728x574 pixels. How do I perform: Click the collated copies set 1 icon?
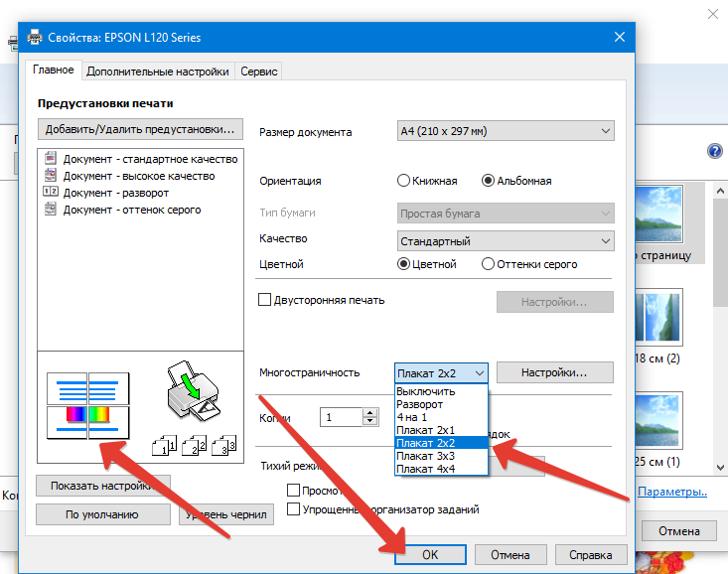pos(164,445)
